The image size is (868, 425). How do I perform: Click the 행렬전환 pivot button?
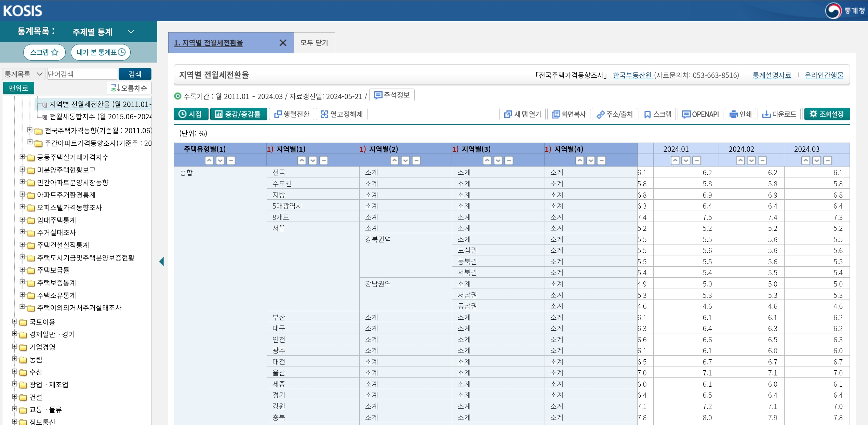[x=292, y=114]
